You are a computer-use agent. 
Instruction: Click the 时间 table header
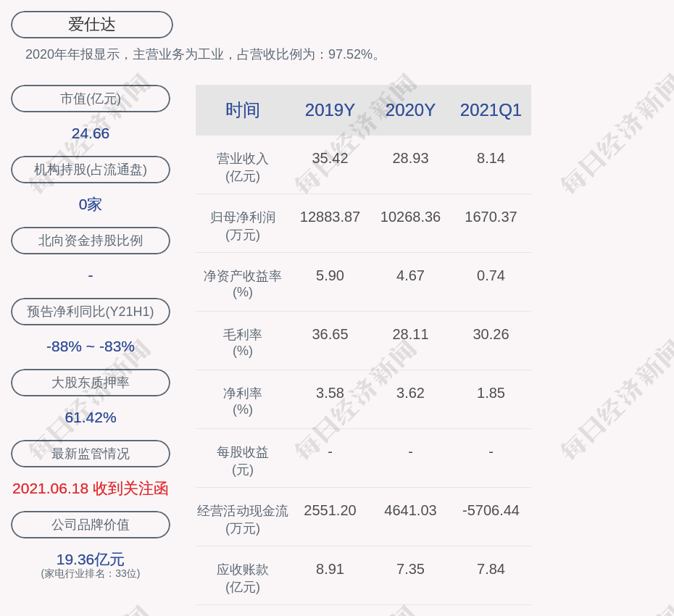point(243,110)
